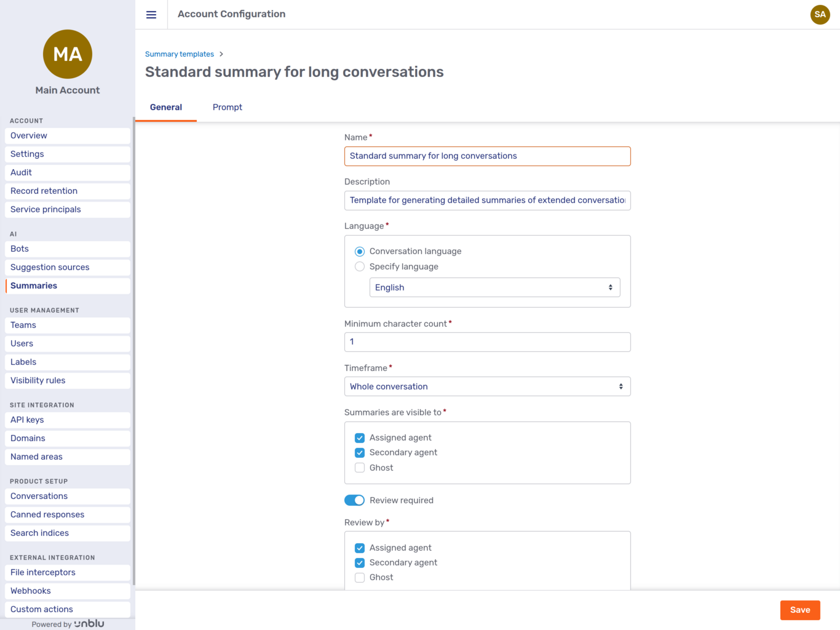This screenshot has height=630, width=840.
Task: Click the MA Main Account avatar
Action: 68,54
